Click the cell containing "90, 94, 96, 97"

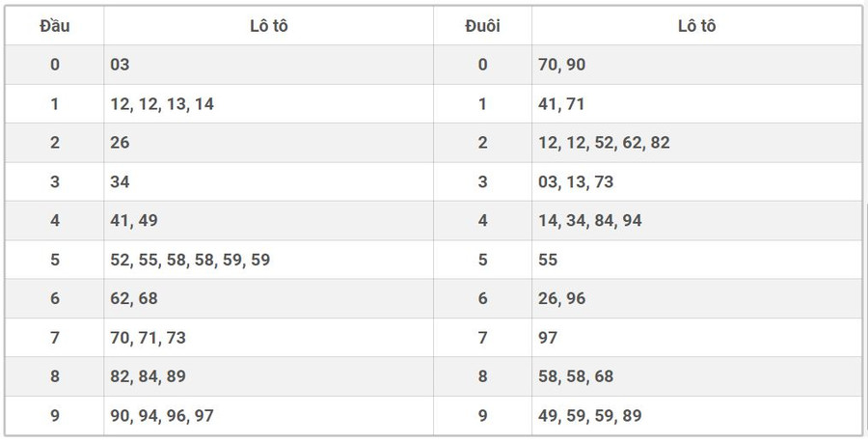coord(162,416)
